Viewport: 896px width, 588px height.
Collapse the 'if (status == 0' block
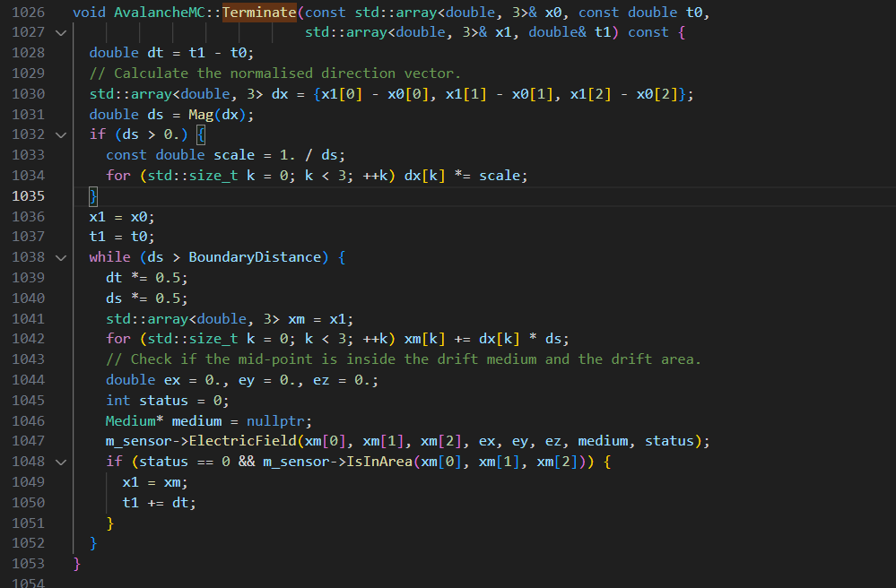point(60,462)
